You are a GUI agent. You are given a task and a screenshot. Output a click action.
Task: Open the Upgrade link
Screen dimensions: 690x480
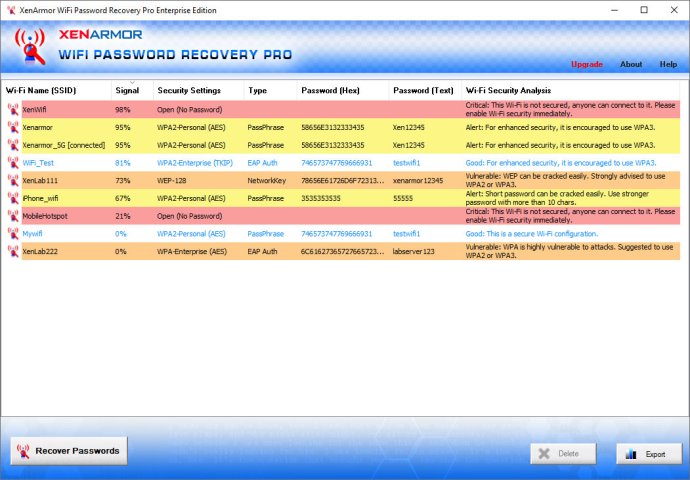pyautogui.click(x=587, y=64)
